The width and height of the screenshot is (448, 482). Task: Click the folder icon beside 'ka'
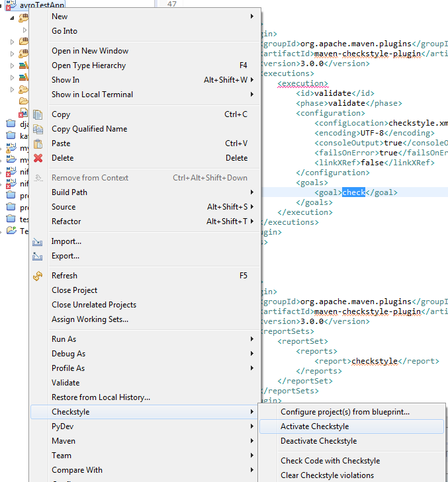pos(11,136)
